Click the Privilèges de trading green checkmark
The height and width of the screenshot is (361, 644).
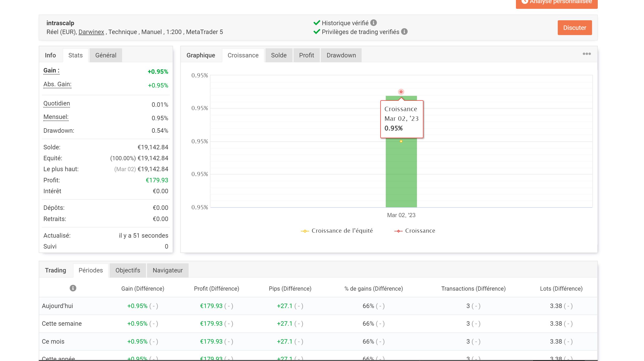[x=317, y=32]
